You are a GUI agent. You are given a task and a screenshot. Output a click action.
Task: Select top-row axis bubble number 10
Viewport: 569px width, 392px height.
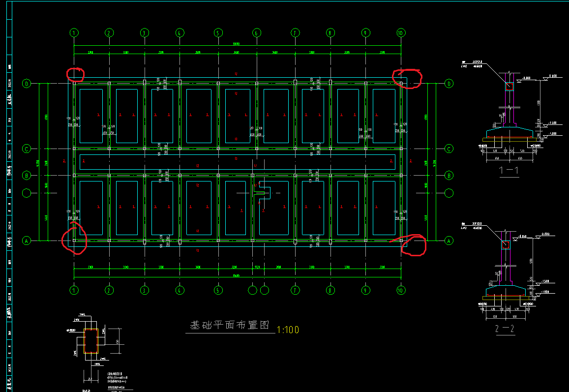400,33
